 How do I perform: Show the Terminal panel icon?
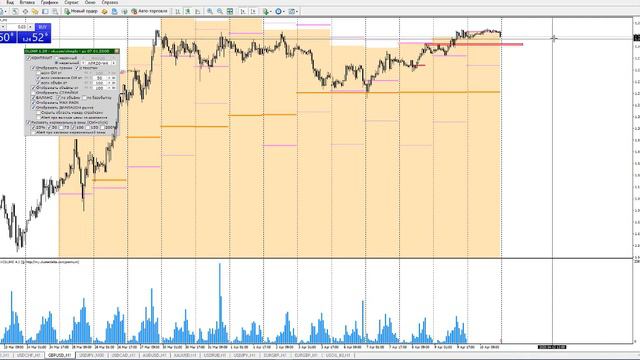[45, 11]
